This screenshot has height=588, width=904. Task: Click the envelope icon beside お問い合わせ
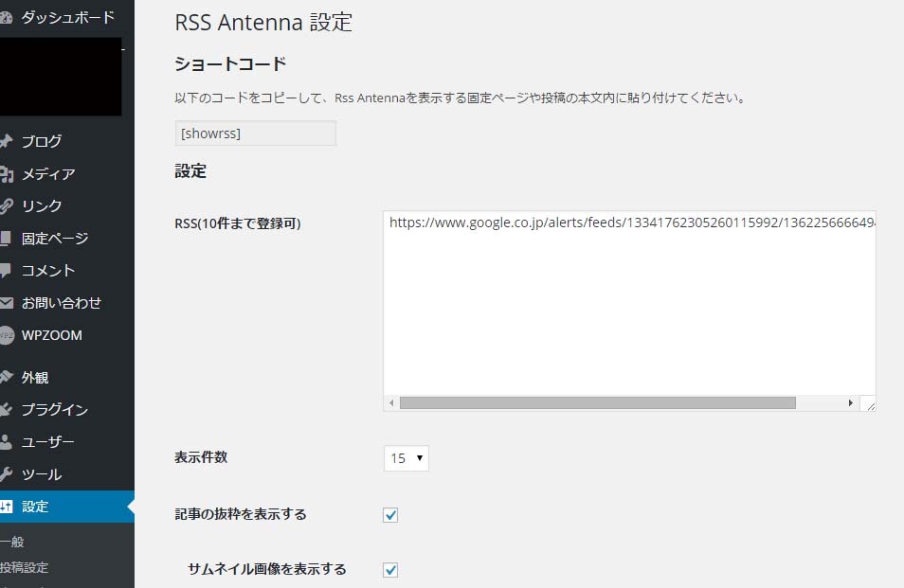[7, 303]
